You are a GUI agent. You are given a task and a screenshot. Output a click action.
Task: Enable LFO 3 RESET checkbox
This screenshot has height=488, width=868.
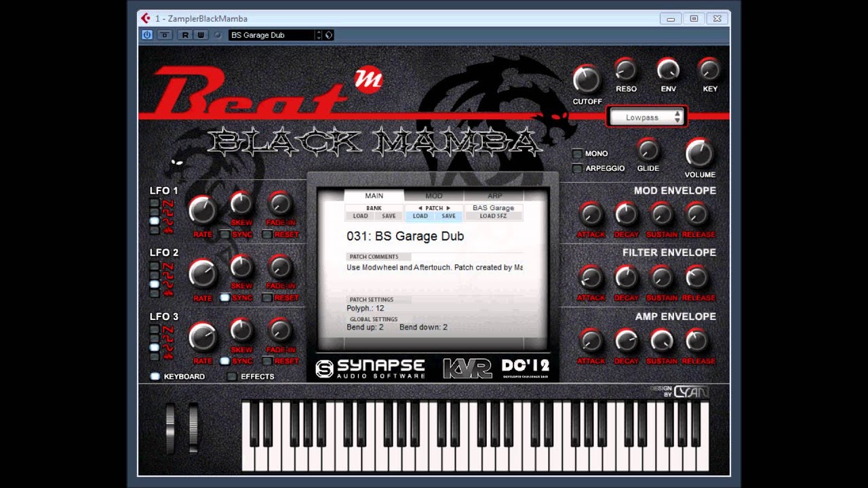[267, 361]
